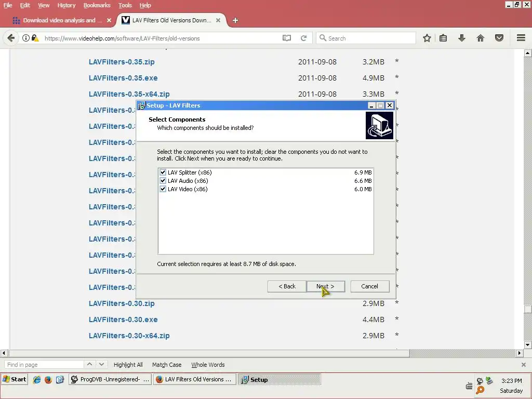Close the Download video analysis tab
532x399 pixels.
(109, 20)
